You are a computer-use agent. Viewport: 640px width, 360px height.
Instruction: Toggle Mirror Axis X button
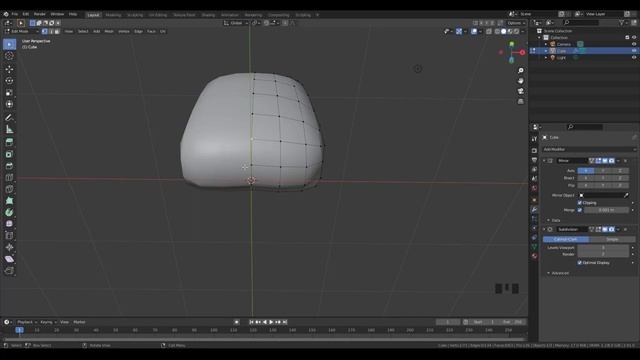[x=586, y=171]
